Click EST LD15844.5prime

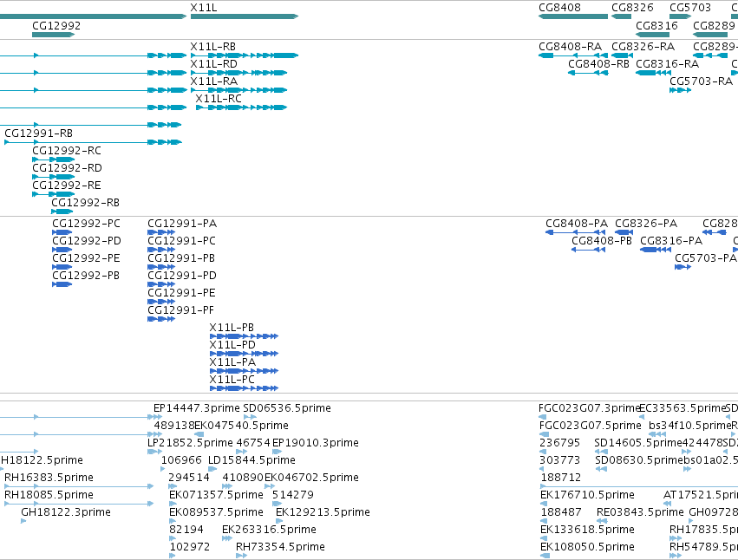(x=251, y=460)
